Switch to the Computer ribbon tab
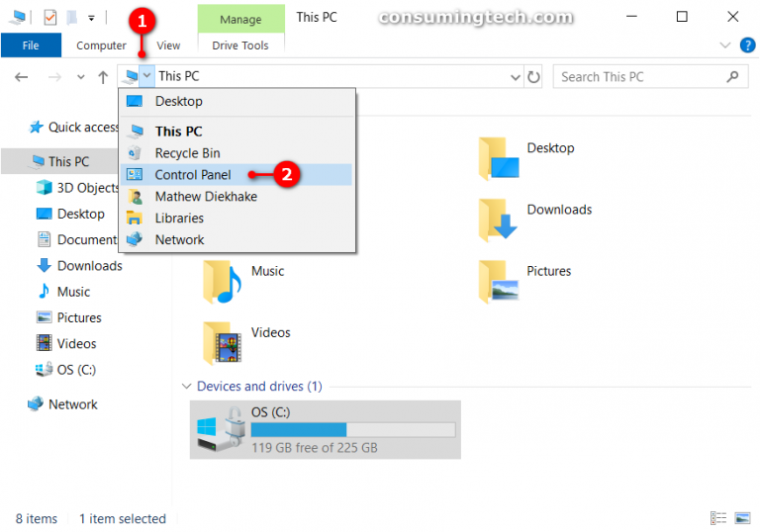 pyautogui.click(x=101, y=45)
